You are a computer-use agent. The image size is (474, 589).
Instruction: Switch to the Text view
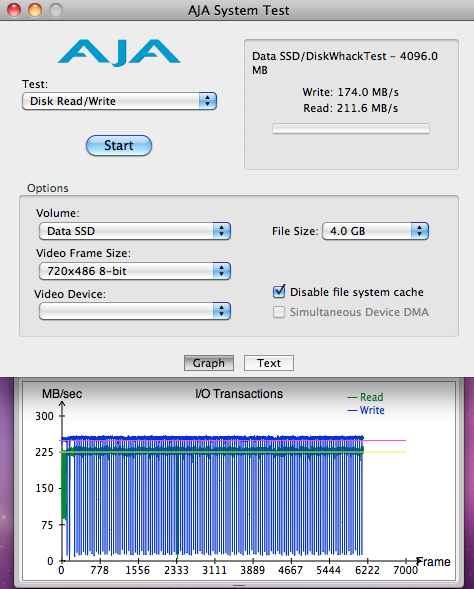click(269, 363)
